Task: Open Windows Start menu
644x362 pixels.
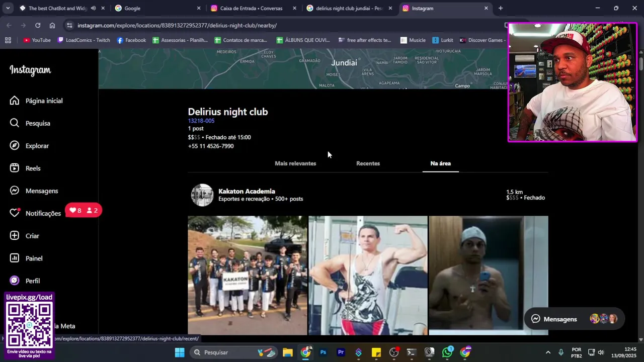Action: tap(180, 352)
